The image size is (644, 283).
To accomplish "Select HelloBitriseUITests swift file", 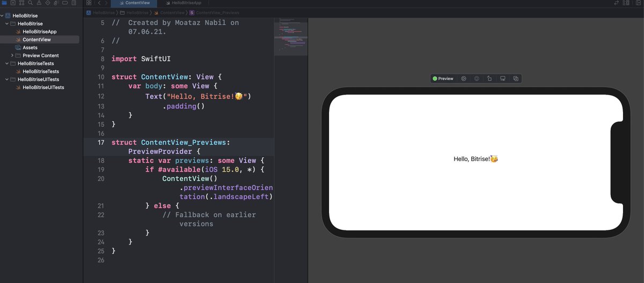I will pos(43,87).
